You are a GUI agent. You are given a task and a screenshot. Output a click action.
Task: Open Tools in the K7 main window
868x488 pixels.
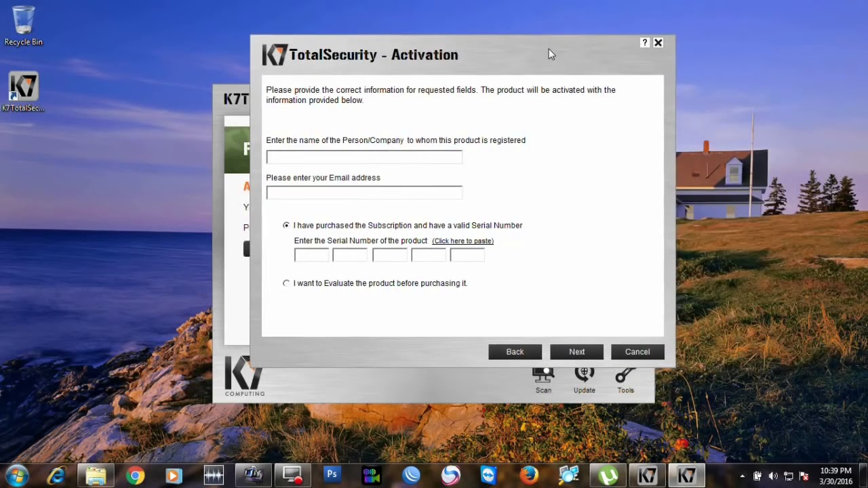coord(625,381)
